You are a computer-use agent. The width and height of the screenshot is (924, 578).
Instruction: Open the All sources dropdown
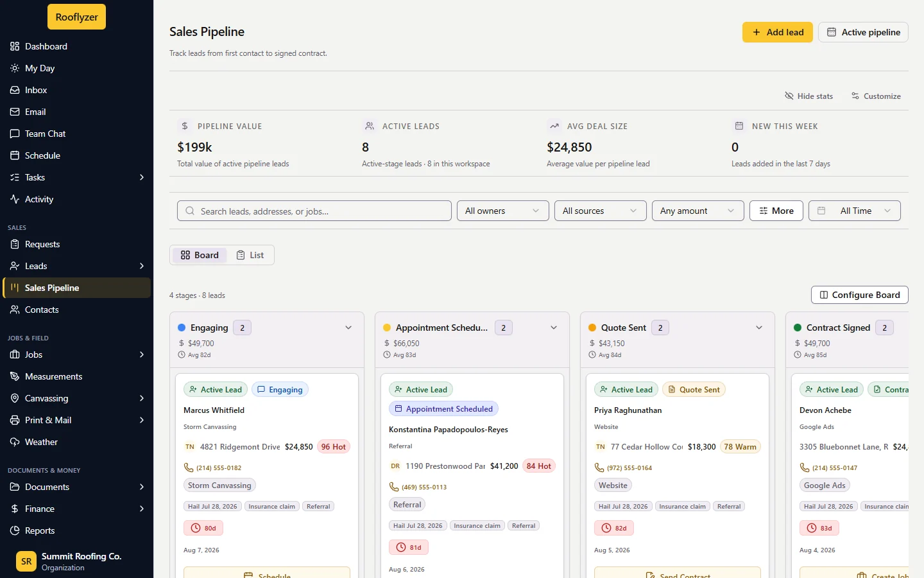pos(601,211)
